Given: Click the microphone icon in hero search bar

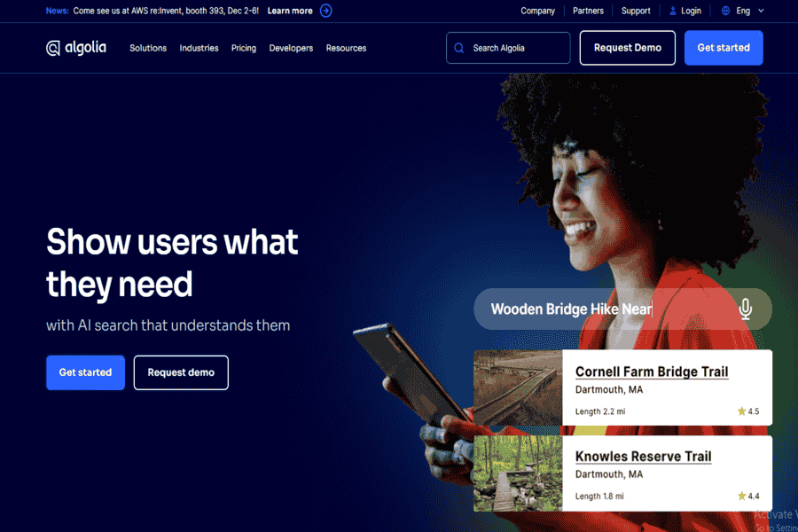Looking at the screenshot, I should tap(746, 309).
